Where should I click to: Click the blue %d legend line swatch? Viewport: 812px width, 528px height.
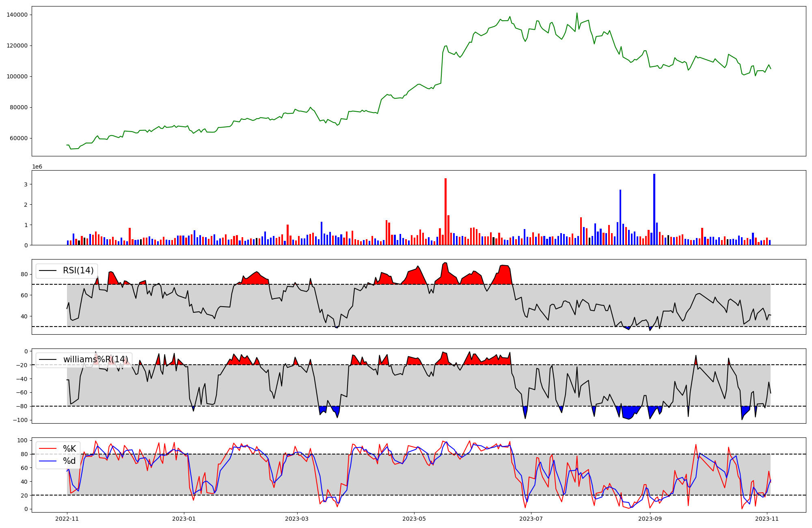pyautogui.click(x=48, y=461)
